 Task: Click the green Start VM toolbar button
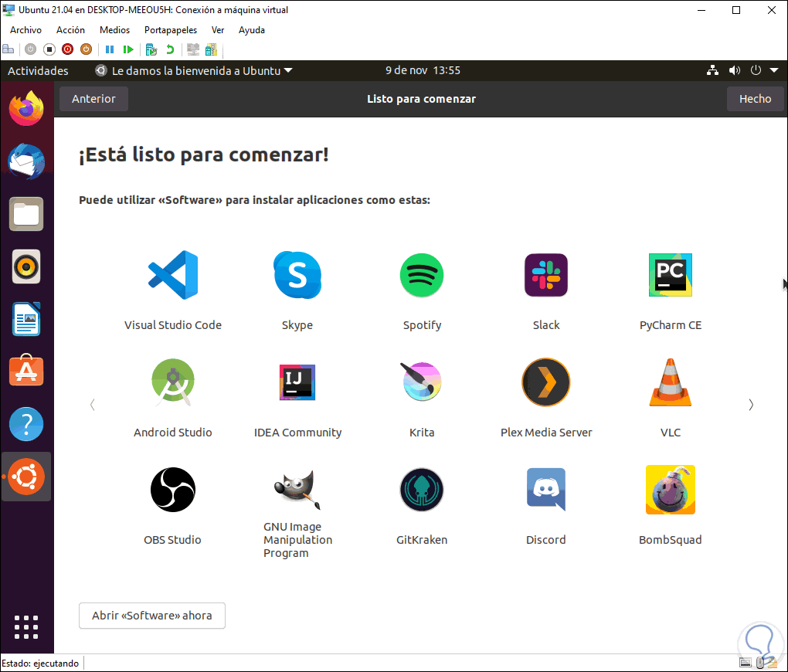[128, 49]
